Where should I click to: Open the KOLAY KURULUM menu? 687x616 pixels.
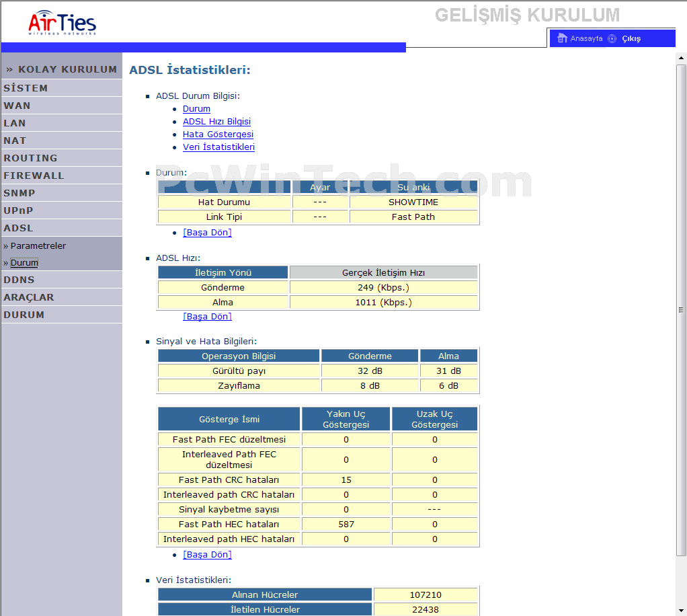[62, 69]
